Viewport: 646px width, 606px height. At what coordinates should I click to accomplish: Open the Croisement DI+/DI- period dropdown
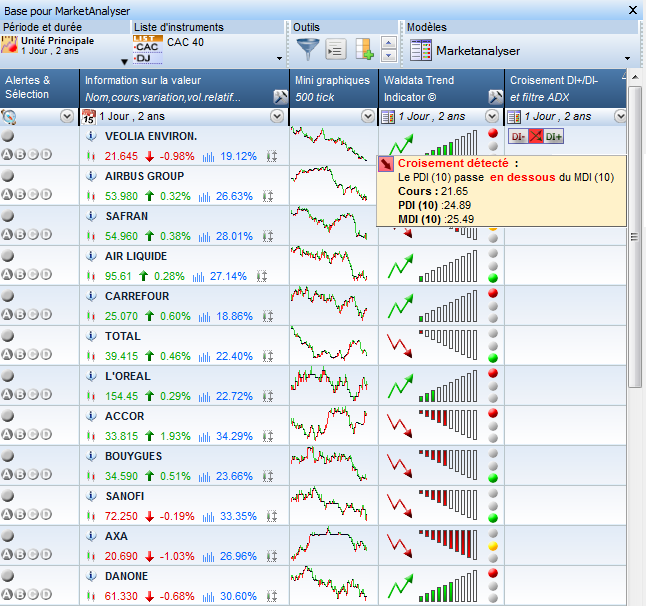[x=620, y=117]
